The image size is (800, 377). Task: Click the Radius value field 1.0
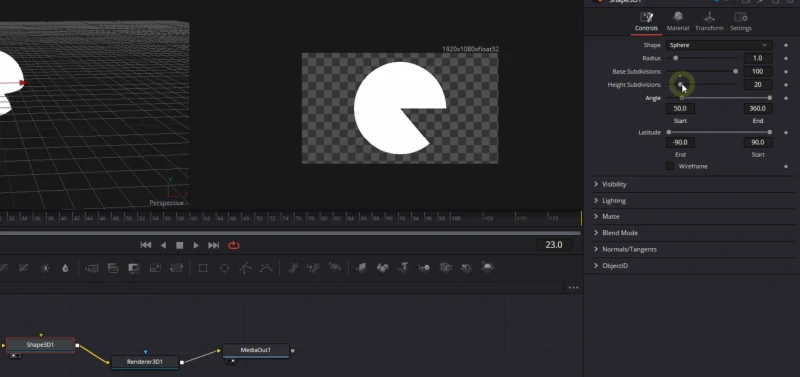pyautogui.click(x=758, y=58)
